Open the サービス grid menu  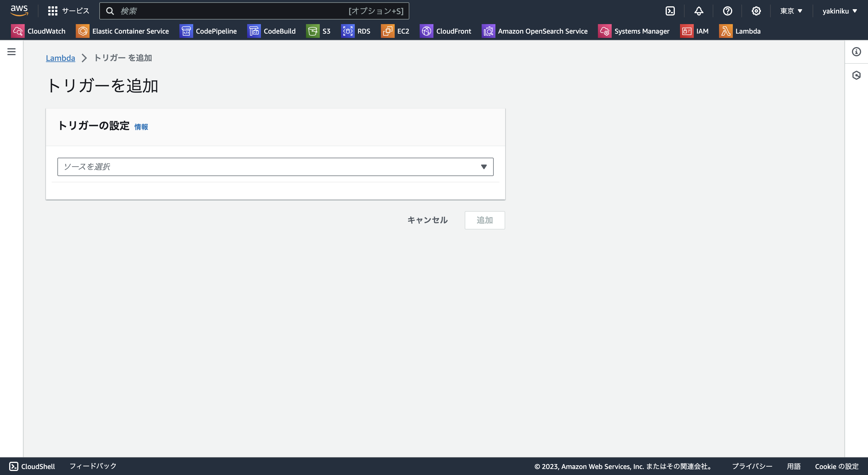(x=68, y=11)
